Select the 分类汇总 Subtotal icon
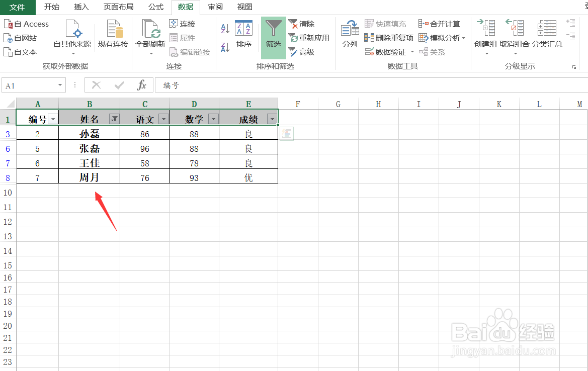Screen dimensions: 588x371 click(546, 35)
